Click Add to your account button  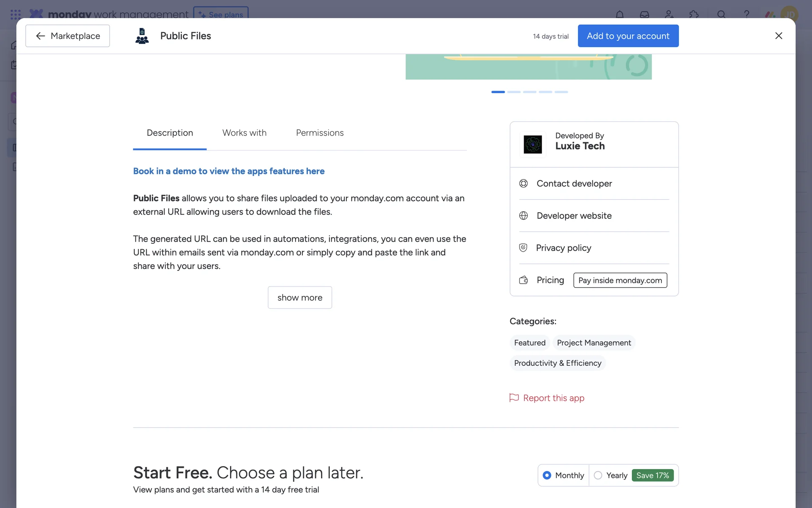[628, 36]
